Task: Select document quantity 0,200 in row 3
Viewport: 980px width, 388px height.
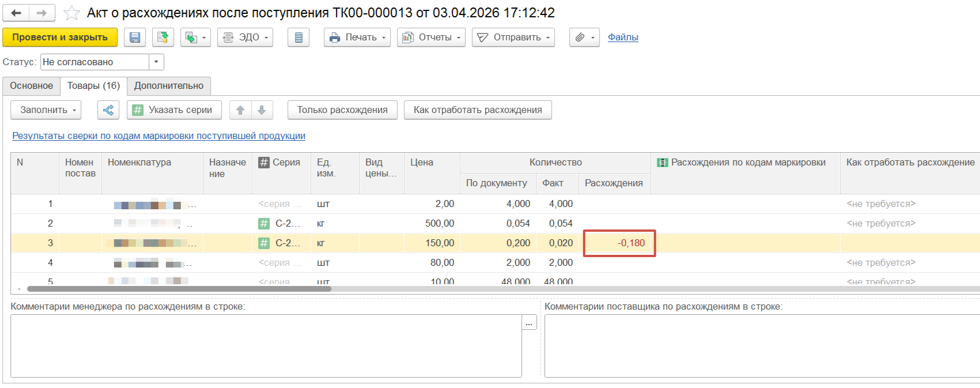Action: (x=498, y=243)
